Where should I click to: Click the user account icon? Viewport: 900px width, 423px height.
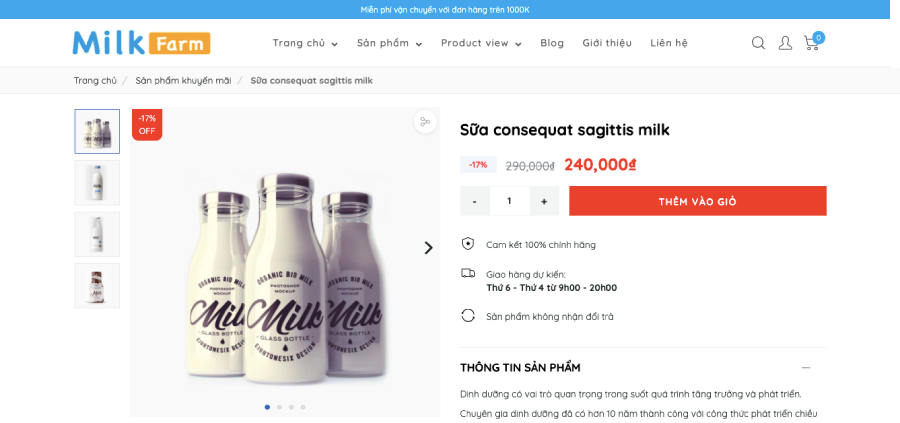point(785,43)
